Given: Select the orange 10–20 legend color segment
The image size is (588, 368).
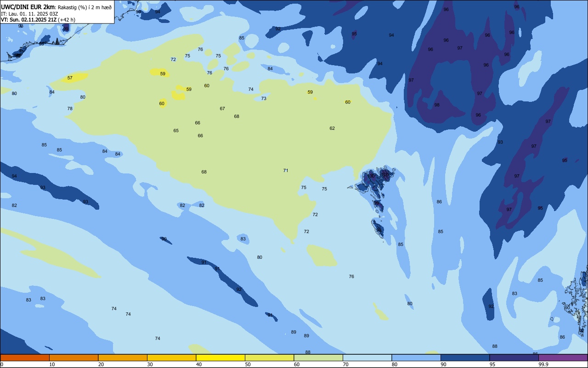Looking at the screenshot, I should [x=73, y=357].
